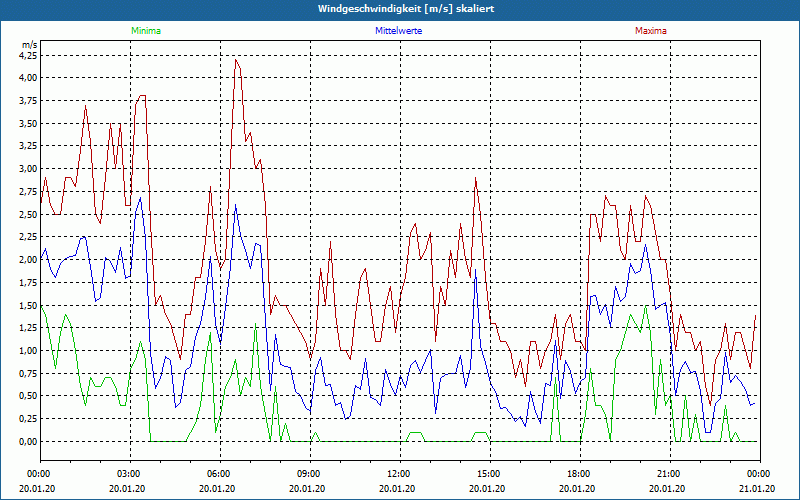Click the blue Mittelwerte peak near 03:20

(140, 198)
